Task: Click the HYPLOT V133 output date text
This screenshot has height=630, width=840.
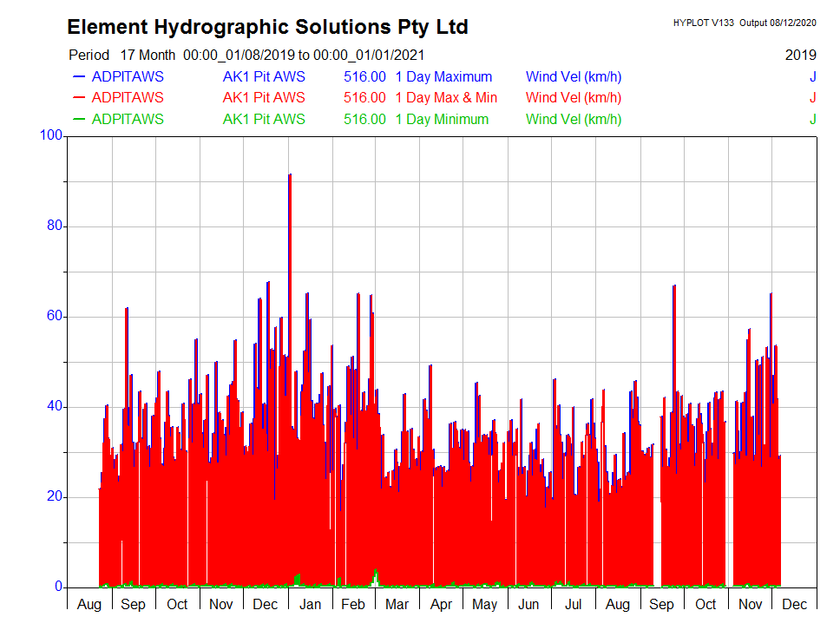Action: coord(744,23)
